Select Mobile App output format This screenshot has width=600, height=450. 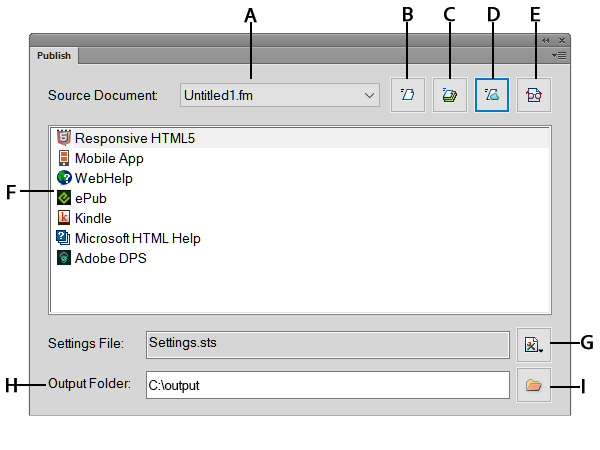point(109,158)
